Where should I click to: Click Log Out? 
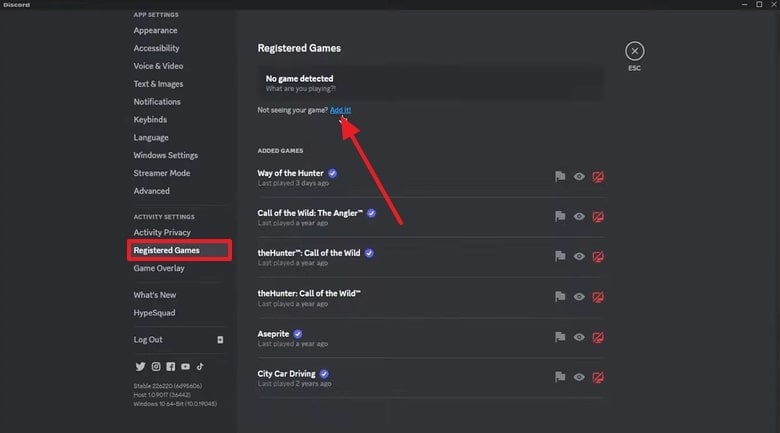(x=148, y=339)
